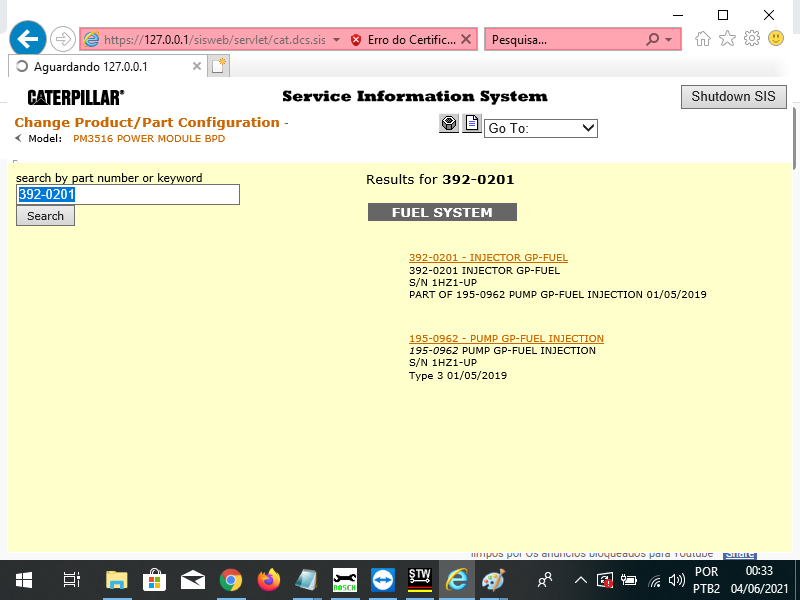Open the Wi-Fi network tray icon
800x600 pixels.
coord(654,580)
